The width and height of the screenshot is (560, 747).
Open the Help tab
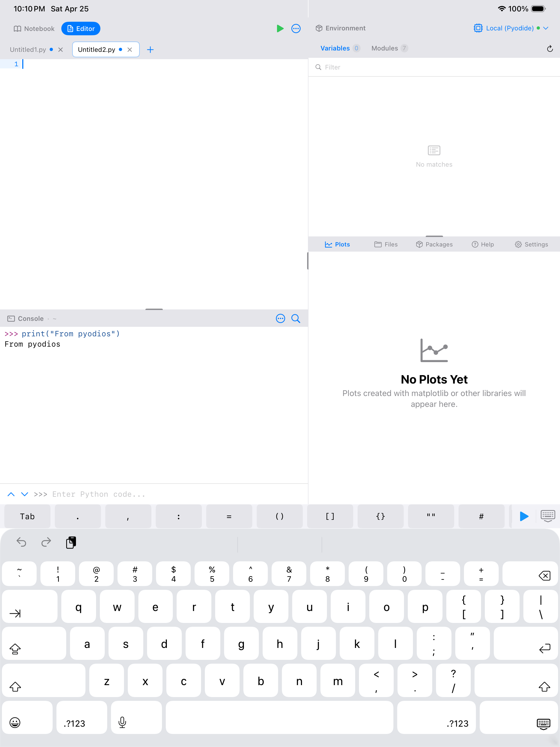point(483,245)
